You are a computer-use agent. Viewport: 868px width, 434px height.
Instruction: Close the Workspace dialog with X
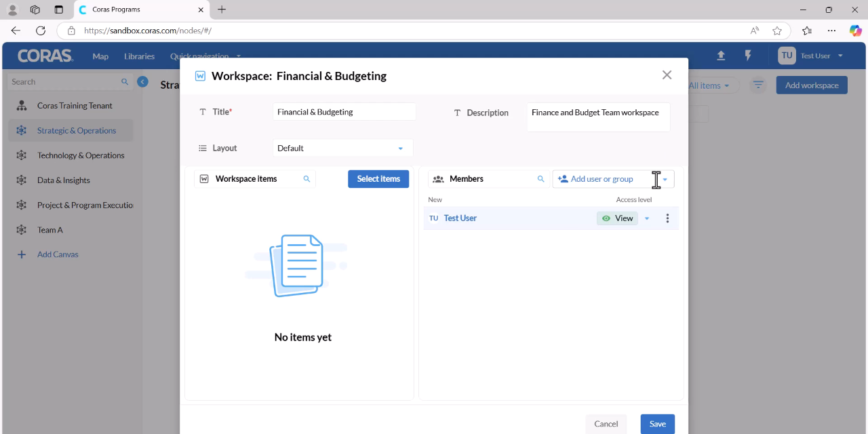click(667, 75)
